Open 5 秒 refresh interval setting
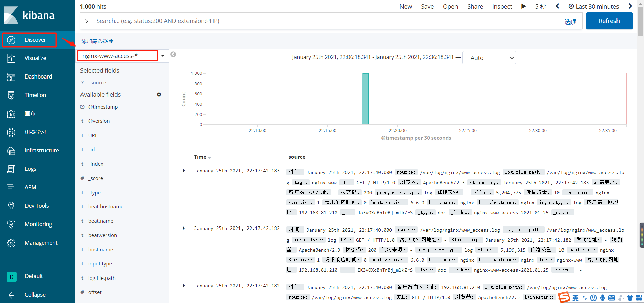This screenshot has height=303, width=644. (x=540, y=6)
